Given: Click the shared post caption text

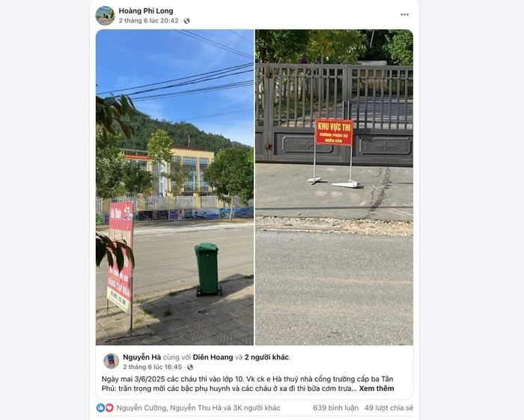Looking at the screenshot, I should point(248,383).
